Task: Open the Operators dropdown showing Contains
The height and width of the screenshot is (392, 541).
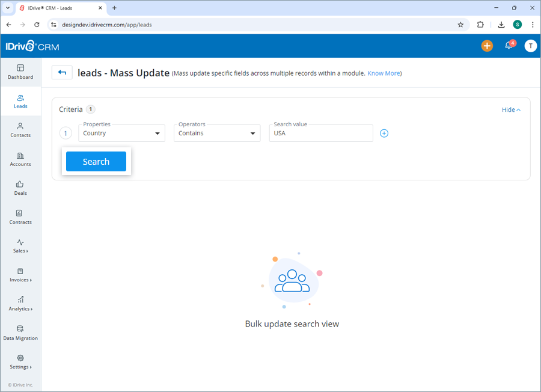Action: (x=216, y=133)
